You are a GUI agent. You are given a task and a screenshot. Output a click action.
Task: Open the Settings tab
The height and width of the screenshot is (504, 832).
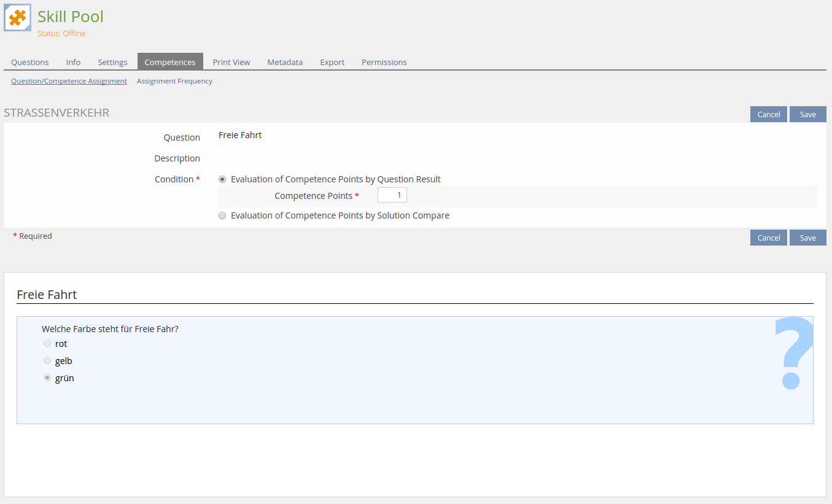click(112, 62)
